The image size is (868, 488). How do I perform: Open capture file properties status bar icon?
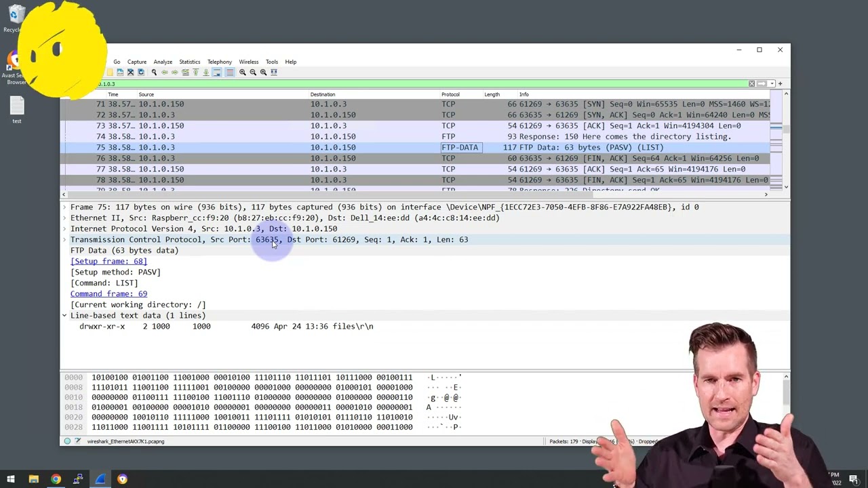click(78, 441)
